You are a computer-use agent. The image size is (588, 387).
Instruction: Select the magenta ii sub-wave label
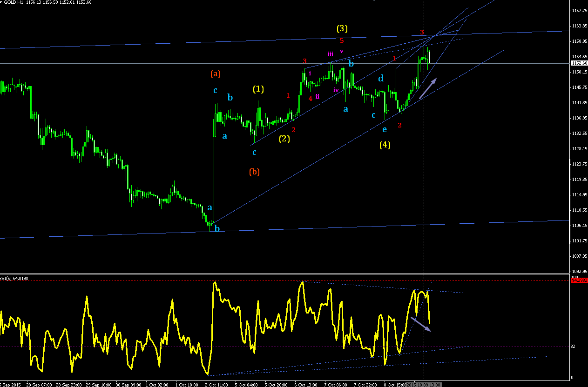(318, 96)
